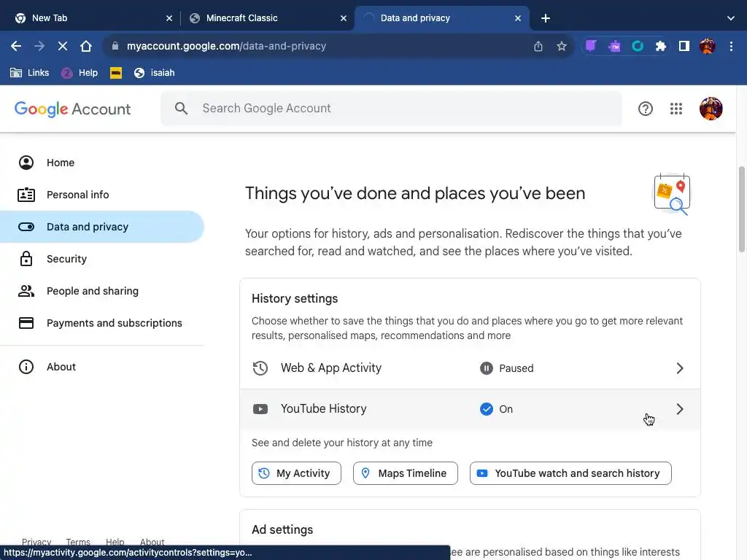The width and height of the screenshot is (747, 560).
Task: Go to Home in the sidebar
Action: [102, 163]
